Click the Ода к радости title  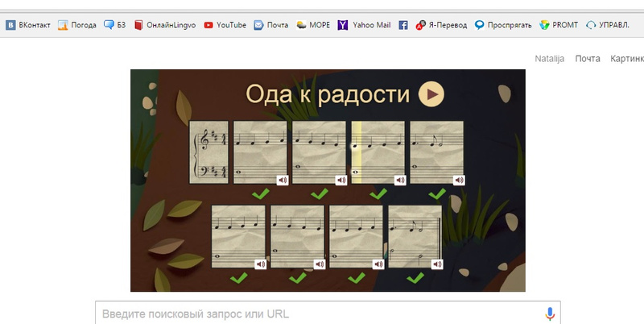328,94
